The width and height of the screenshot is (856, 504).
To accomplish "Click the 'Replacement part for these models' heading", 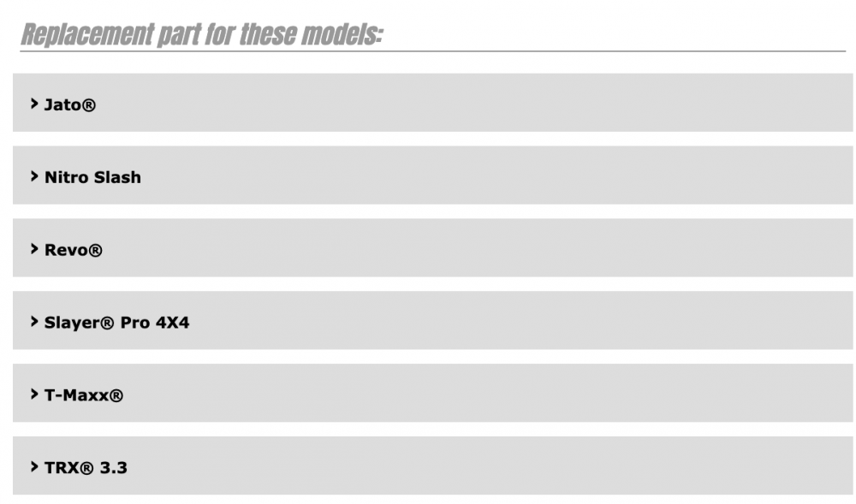I will point(202,35).
